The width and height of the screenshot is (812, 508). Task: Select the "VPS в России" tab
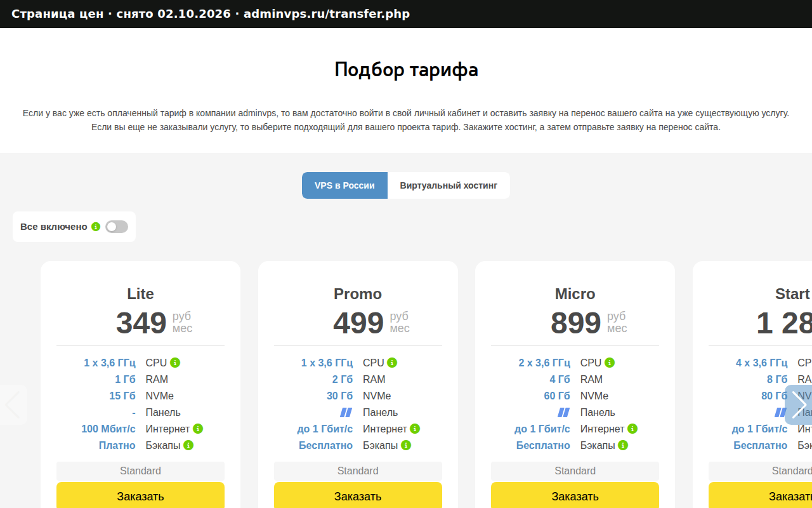pyautogui.click(x=344, y=185)
